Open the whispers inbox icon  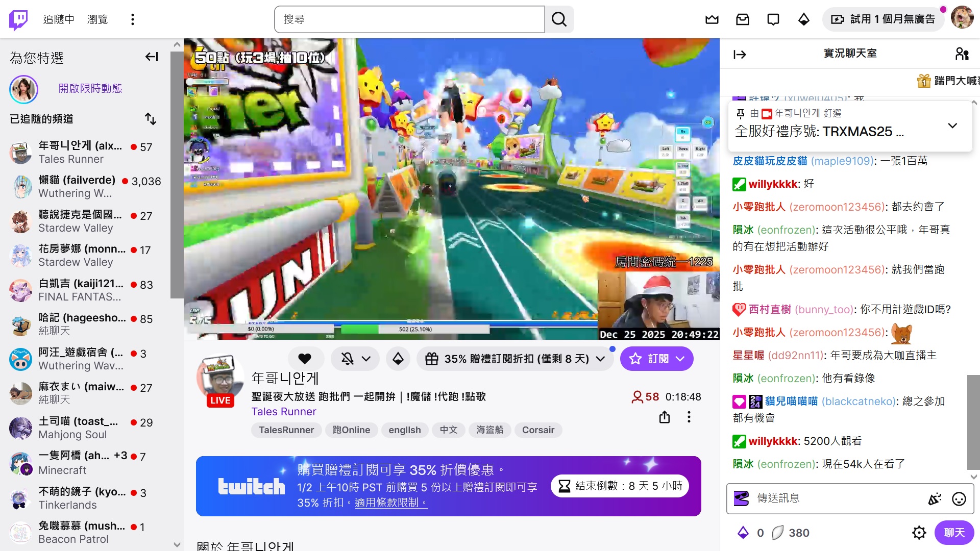point(743,19)
